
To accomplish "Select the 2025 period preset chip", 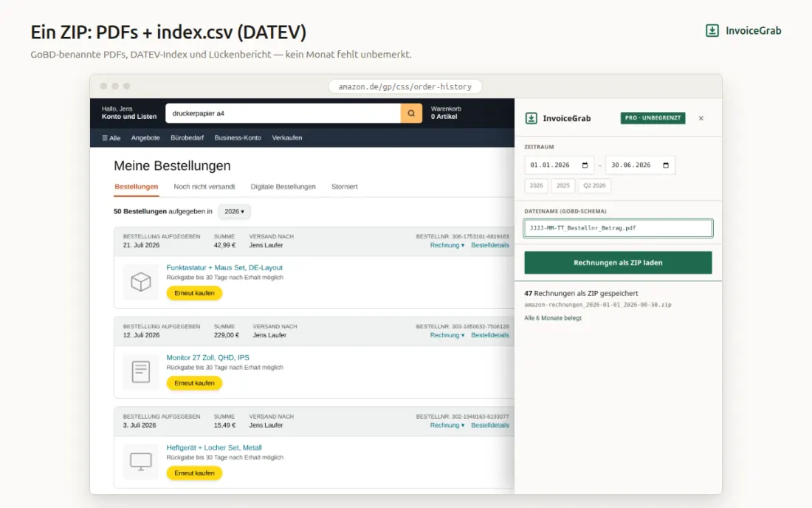I will pos(563,185).
